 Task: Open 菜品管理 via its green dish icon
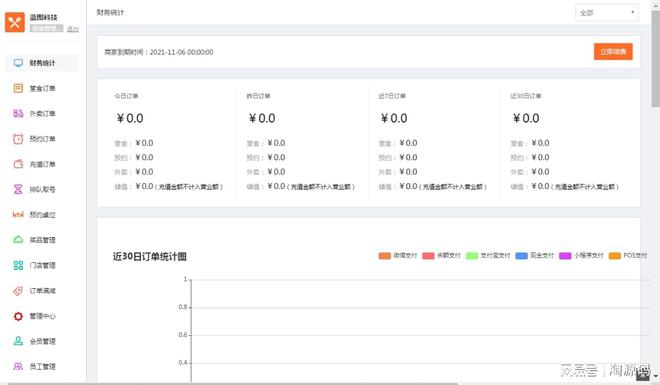[x=18, y=239]
